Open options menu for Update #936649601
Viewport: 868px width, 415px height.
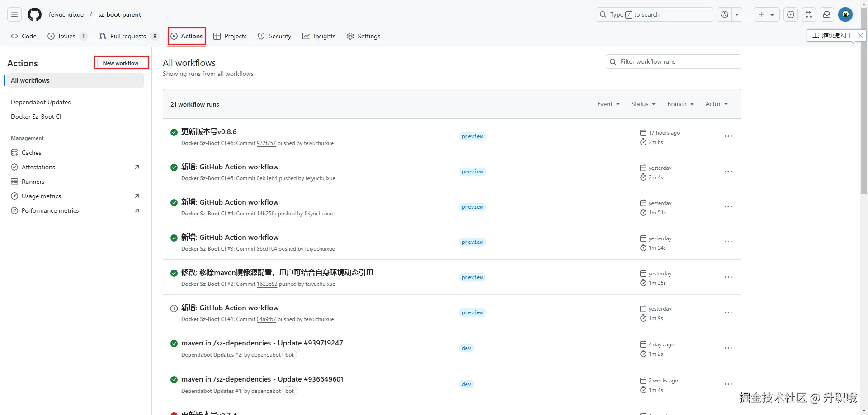pos(728,384)
